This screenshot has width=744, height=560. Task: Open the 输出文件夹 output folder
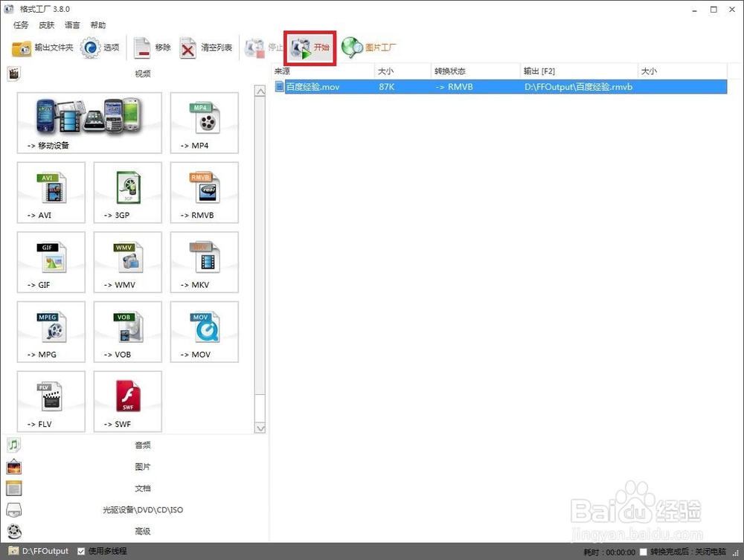(42, 48)
